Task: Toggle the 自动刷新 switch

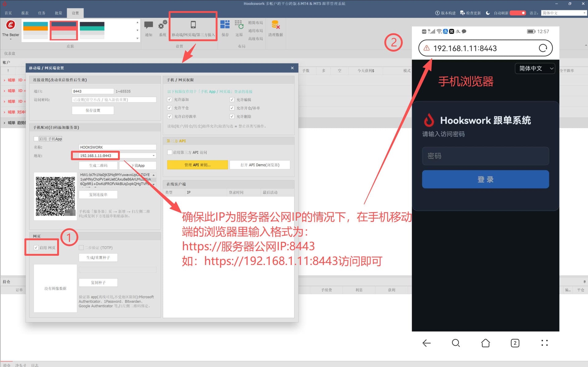Action: [x=518, y=13]
